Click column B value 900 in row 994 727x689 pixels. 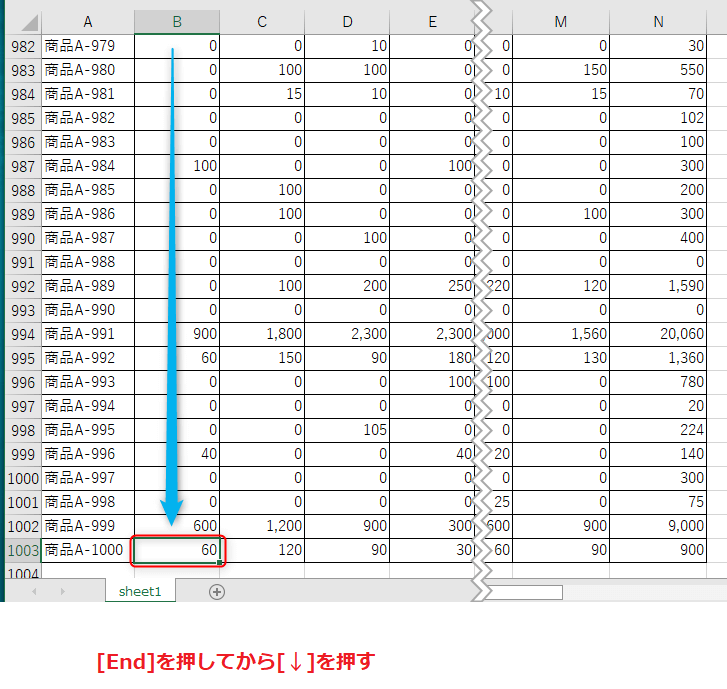(x=177, y=334)
